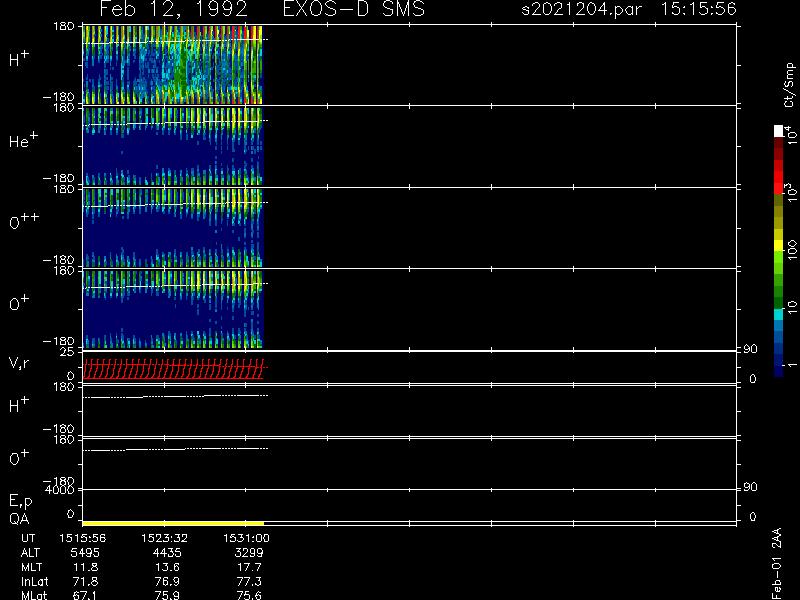Click the 'O+' label of fourth spectrogram panel
The image size is (800, 600).
click(19, 303)
